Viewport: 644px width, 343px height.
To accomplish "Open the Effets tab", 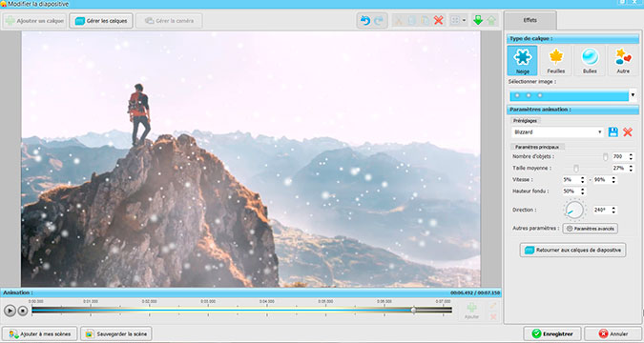I will (x=530, y=20).
